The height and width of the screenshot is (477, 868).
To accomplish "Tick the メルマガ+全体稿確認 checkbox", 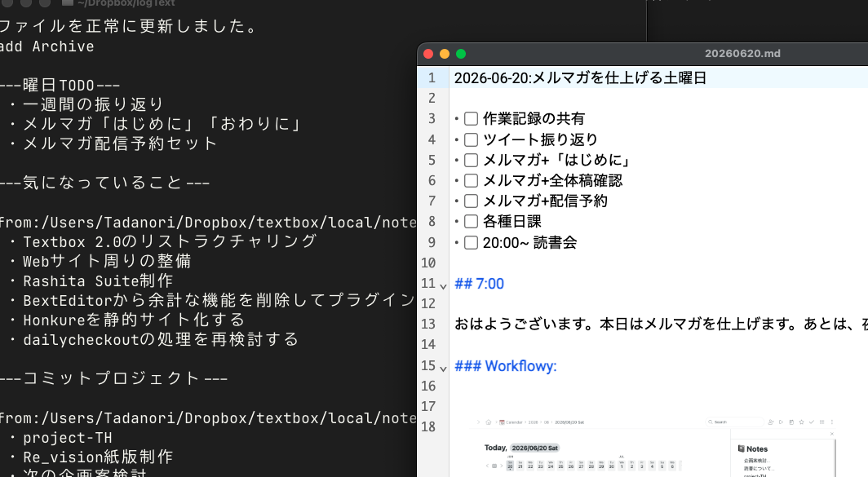I will [471, 180].
